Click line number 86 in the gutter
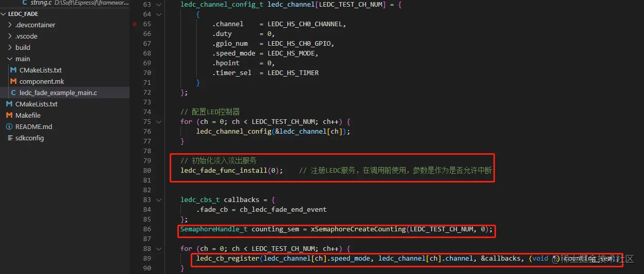This screenshot has width=644, height=274. (x=147, y=229)
